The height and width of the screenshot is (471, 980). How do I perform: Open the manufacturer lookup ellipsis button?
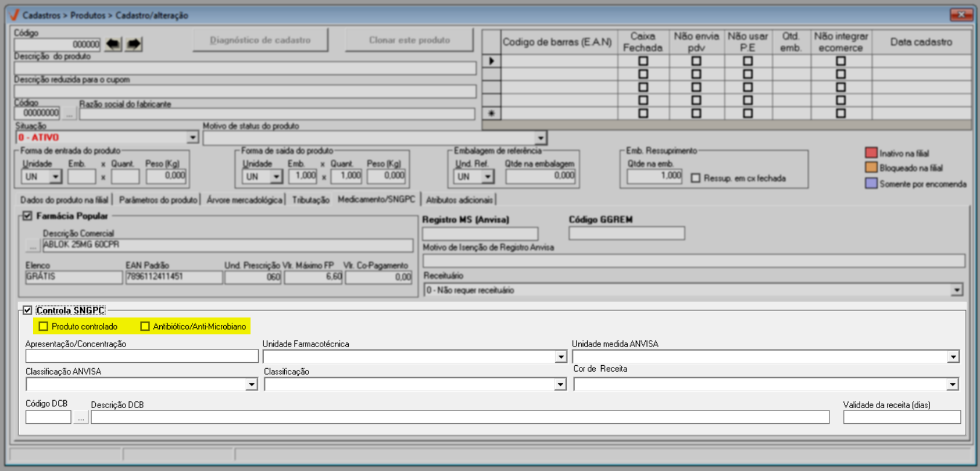70,114
